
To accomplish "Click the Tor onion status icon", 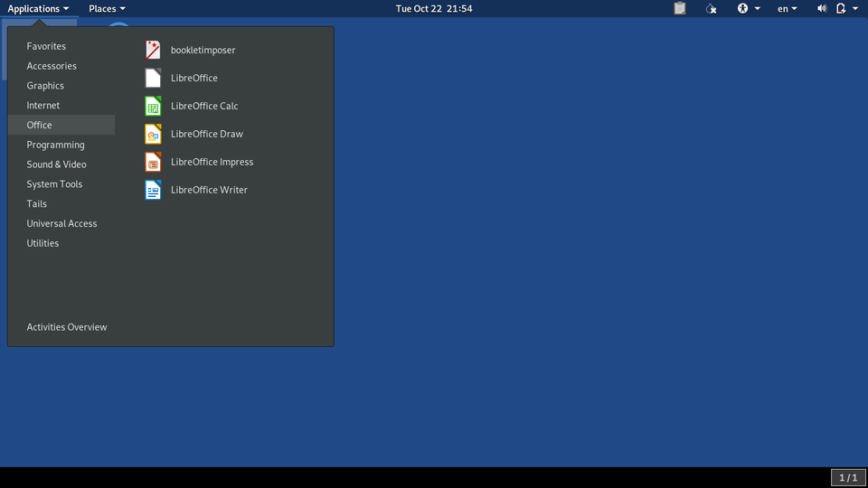I will point(711,8).
